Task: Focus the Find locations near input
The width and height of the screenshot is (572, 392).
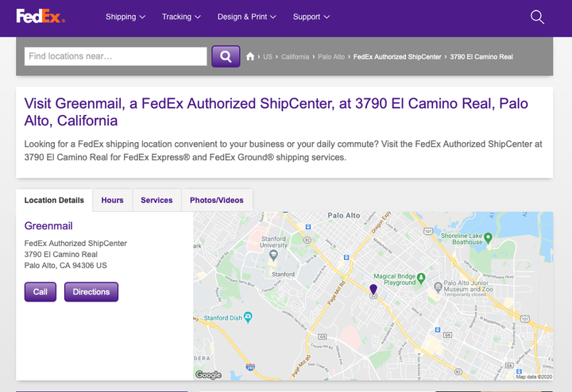Action: [116, 56]
